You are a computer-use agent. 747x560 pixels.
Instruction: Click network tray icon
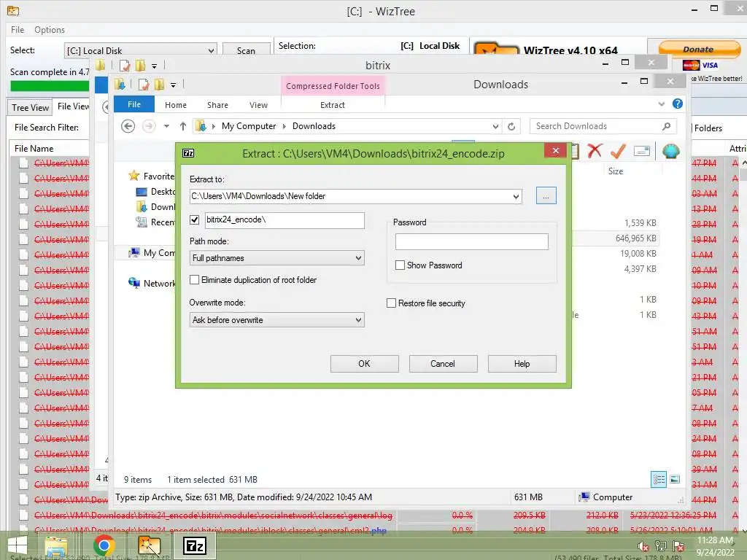[x=660, y=546]
